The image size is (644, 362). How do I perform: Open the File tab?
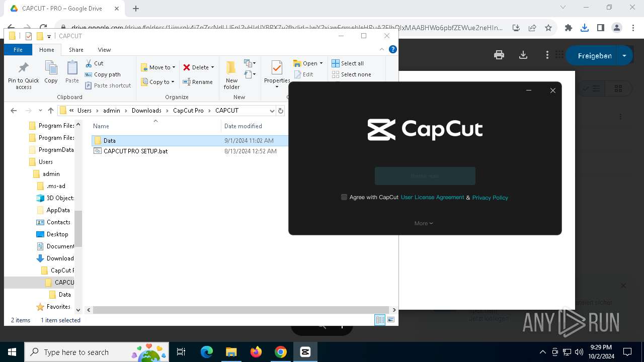18,50
